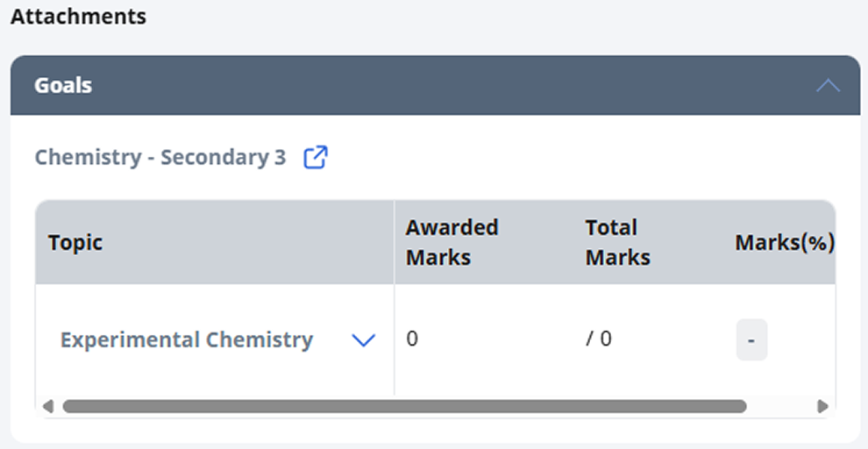Click the right arrow of horizontal scrollbar
The image size is (868, 449).
coord(822,406)
